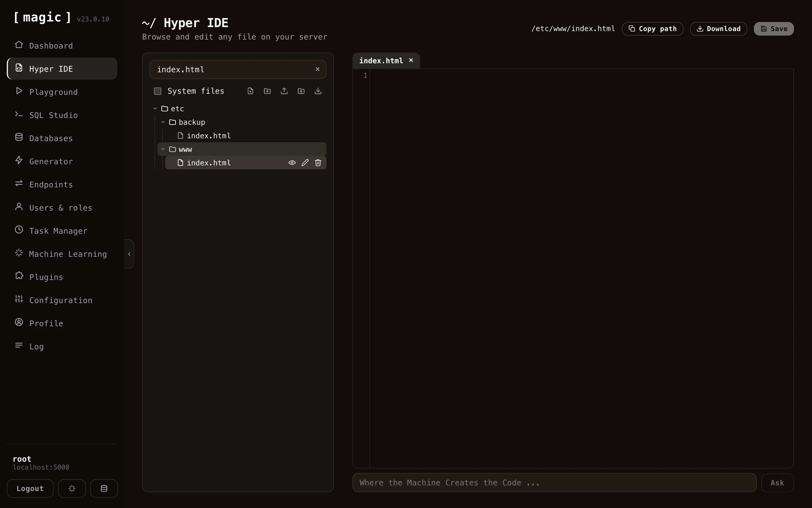Click the Download button in header
The image size is (812, 508).
[718, 29]
